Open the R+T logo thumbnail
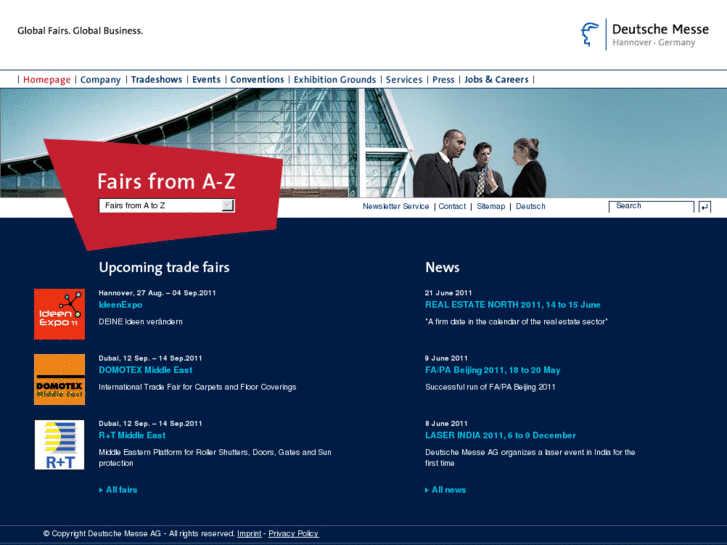727x545 pixels. 59,445
